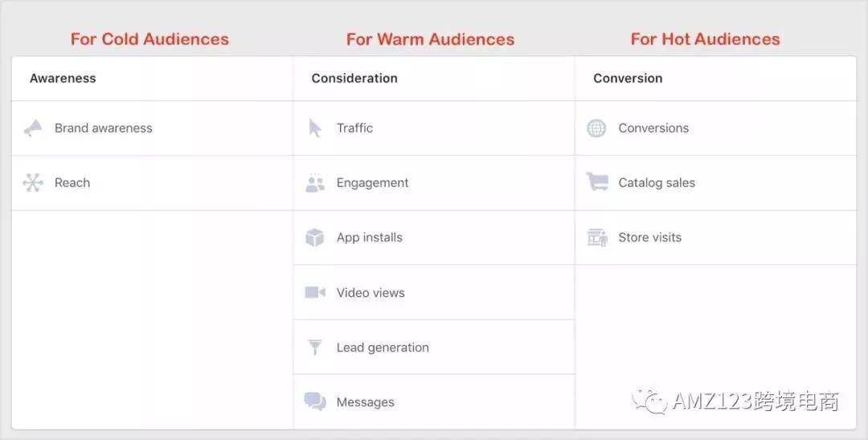Click the For Warm Audiences heading
This screenshot has width=868, height=440.
point(430,39)
